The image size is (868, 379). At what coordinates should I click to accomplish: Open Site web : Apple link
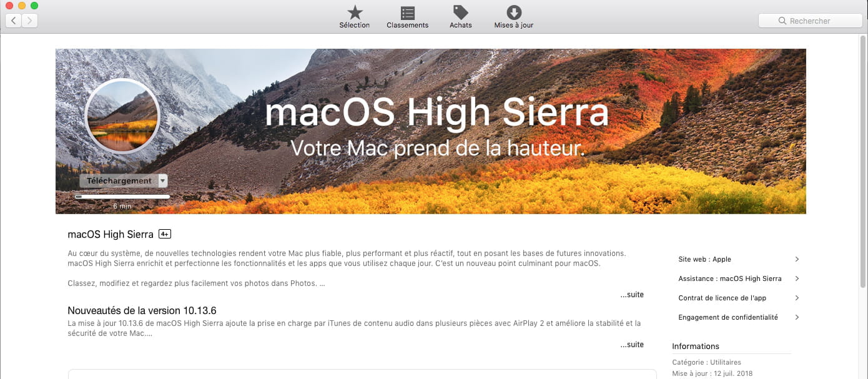tap(704, 259)
